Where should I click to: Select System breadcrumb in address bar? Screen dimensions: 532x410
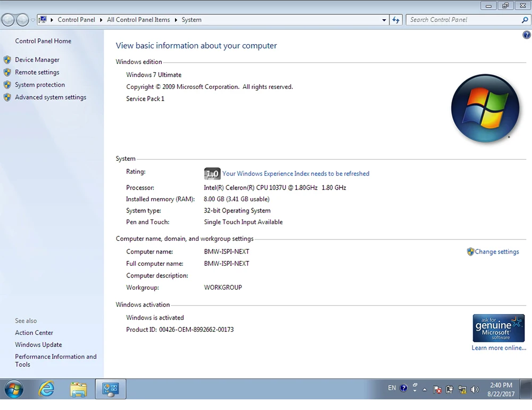(192, 20)
